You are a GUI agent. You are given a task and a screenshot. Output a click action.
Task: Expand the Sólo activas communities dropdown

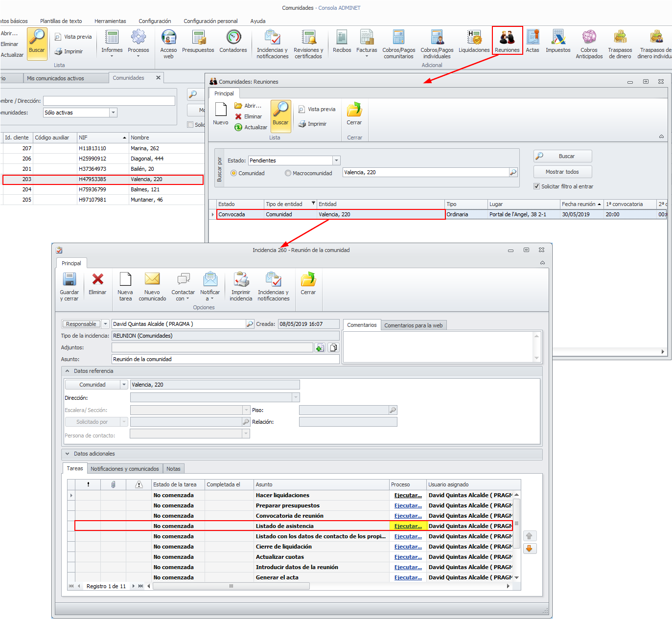(x=113, y=113)
